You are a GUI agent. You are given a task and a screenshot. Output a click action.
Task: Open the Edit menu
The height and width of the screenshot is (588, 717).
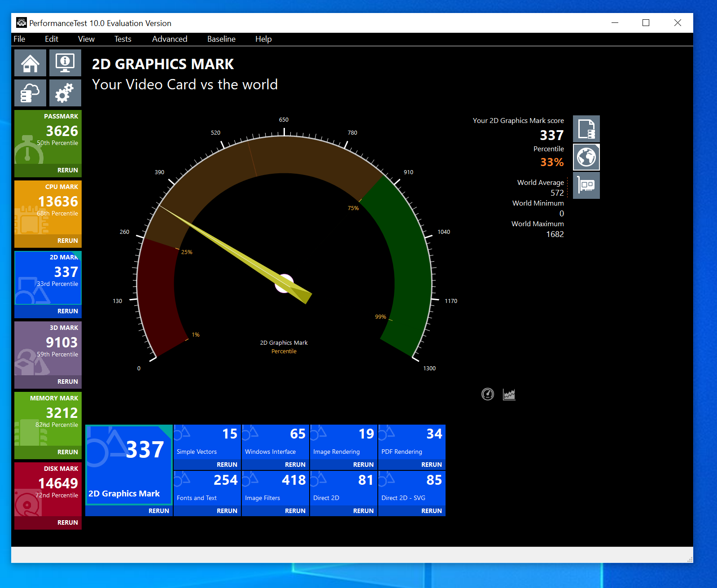click(52, 39)
